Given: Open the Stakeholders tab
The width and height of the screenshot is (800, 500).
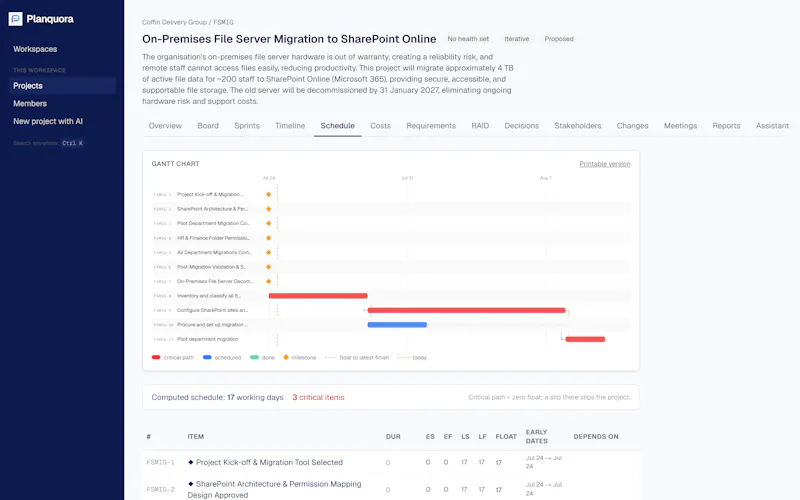Looking at the screenshot, I should tap(578, 126).
